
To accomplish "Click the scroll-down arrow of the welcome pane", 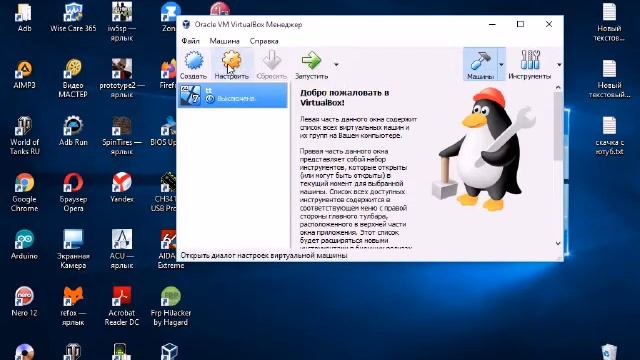I will pos(558,243).
